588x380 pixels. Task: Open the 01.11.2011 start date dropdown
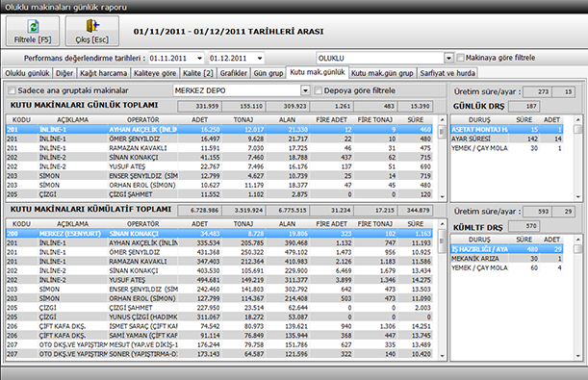tap(199, 58)
